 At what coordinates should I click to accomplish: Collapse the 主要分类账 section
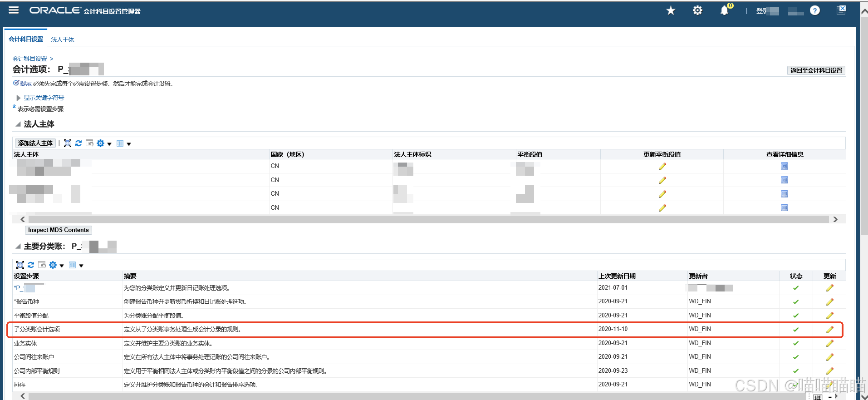click(18, 246)
